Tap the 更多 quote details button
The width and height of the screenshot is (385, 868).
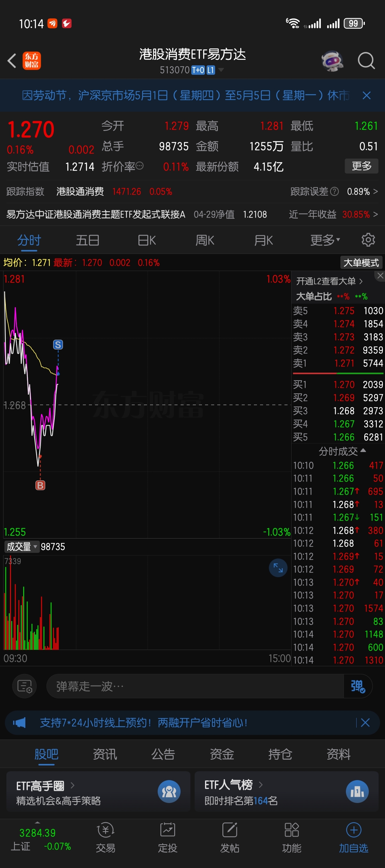pos(361,166)
